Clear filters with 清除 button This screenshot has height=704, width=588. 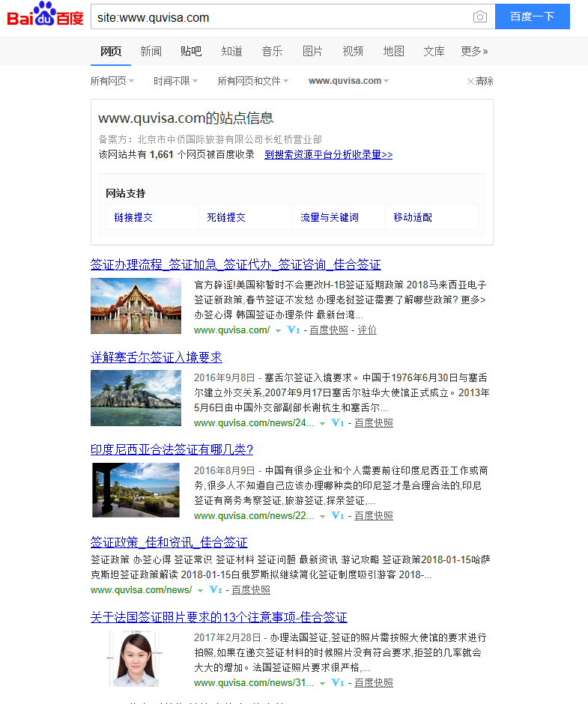click(x=480, y=82)
